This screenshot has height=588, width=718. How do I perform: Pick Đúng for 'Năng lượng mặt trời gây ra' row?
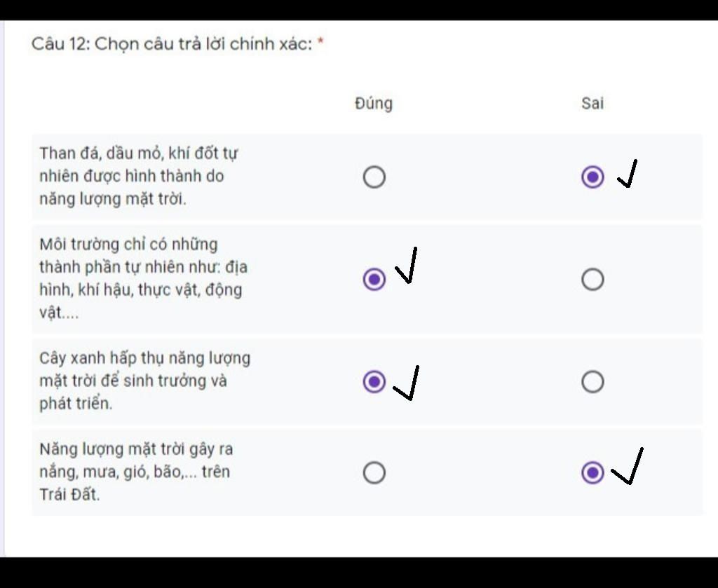[x=374, y=473]
